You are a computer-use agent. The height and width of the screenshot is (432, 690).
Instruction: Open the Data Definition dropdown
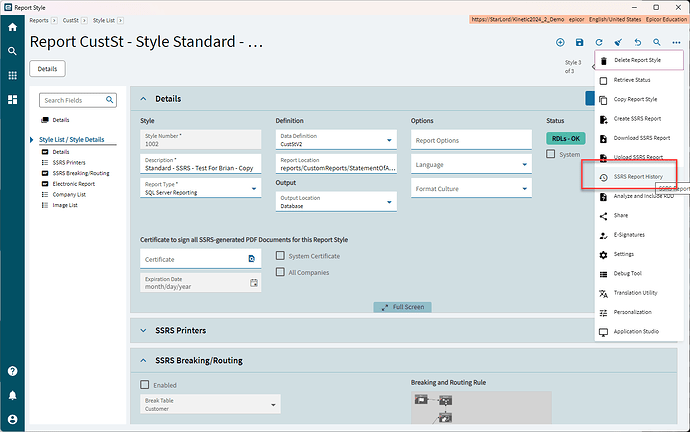[389, 140]
